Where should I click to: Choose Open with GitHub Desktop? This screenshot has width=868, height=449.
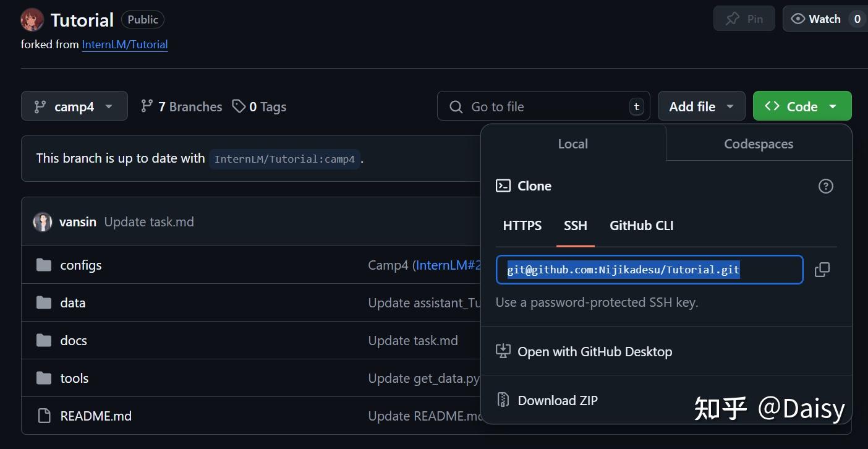tap(594, 352)
